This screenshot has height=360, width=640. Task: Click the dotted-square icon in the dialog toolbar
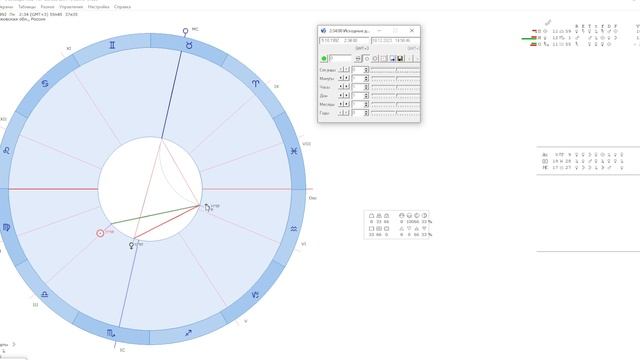383,59
